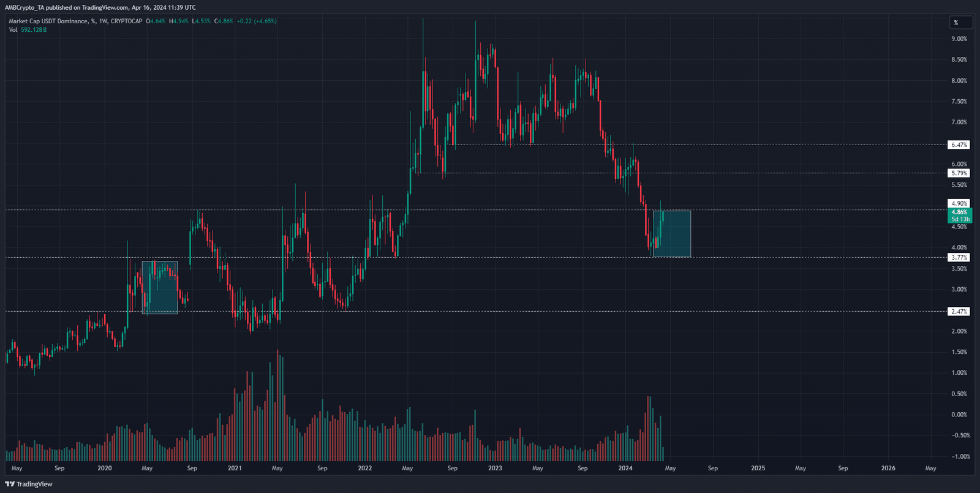Click the % unit button above price axis
The height and width of the screenshot is (493, 980).
(x=960, y=23)
